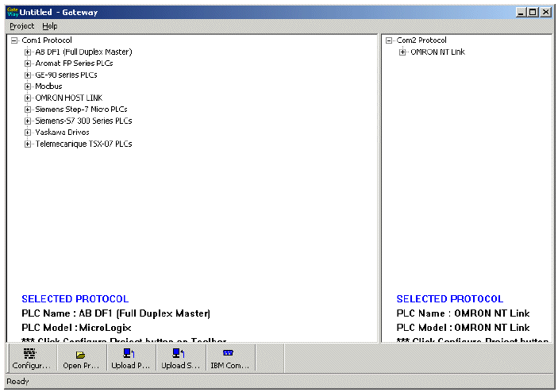Click the IBM Com... toolbar button
Image resolution: width=558 pixels, height=392 pixels.
230,359
